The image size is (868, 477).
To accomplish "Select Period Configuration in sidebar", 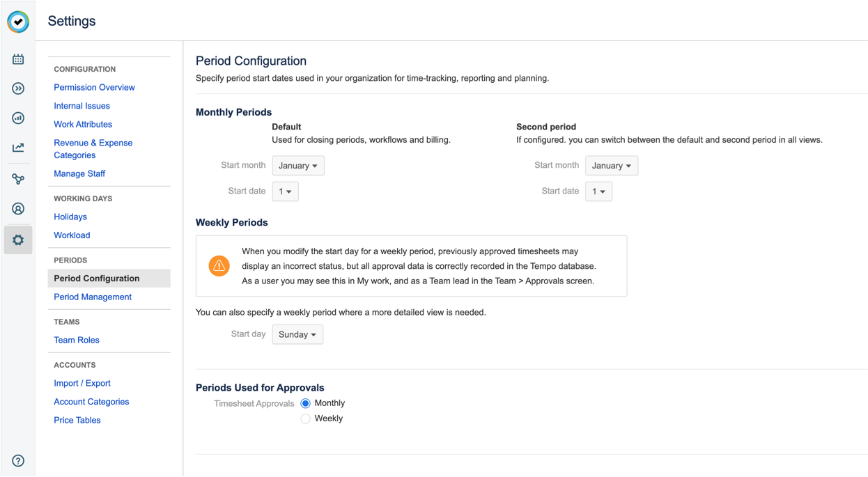I will (97, 279).
